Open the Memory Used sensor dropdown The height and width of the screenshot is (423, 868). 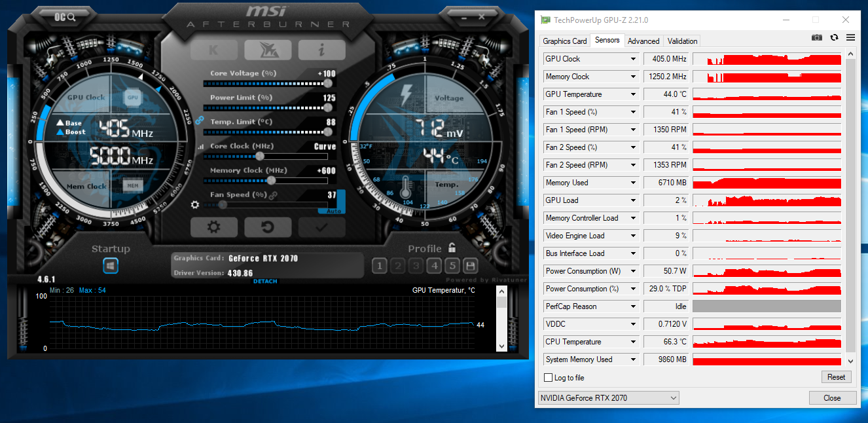coord(633,183)
